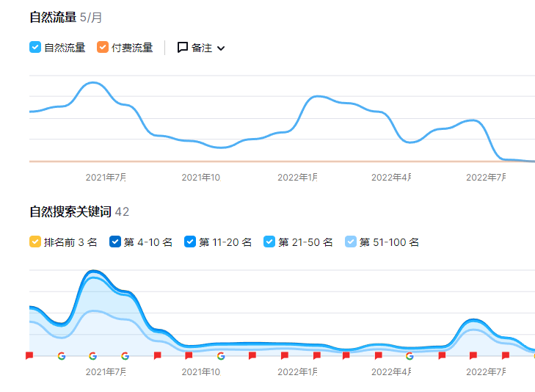Click 2022年1月 label on the traffic chart
The image size is (535, 392).
pyautogui.click(x=297, y=178)
